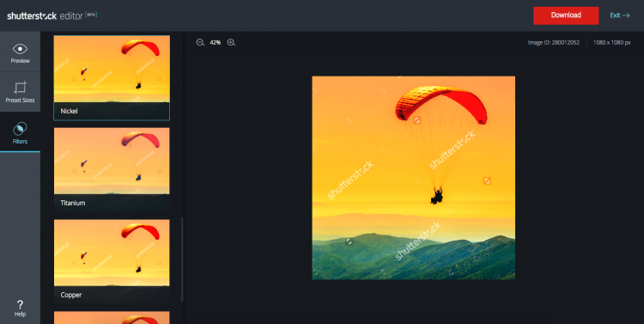The image size is (644, 324).
Task: Select the Filters tab in sidebar
Action: (20, 132)
